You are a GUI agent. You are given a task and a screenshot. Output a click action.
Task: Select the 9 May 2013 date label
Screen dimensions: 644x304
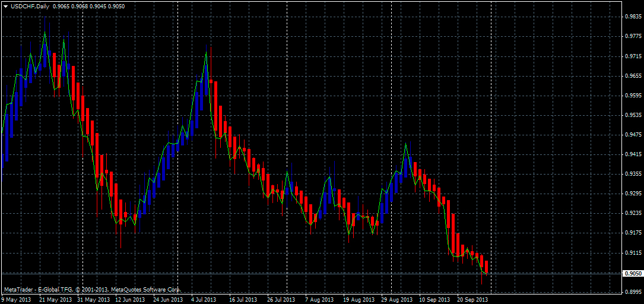click(17, 300)
